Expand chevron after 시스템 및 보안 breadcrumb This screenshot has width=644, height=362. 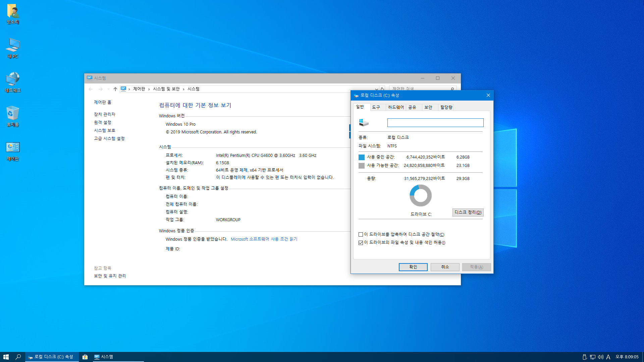(183, 89)
